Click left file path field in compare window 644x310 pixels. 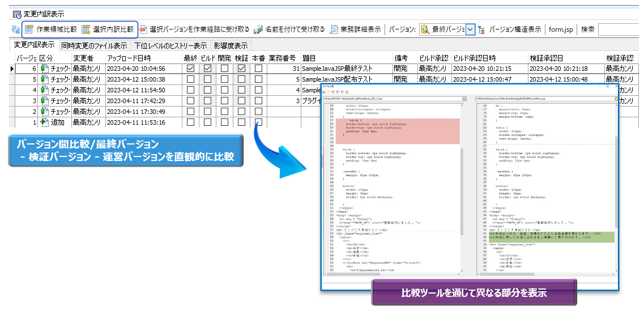coord(392,99)
